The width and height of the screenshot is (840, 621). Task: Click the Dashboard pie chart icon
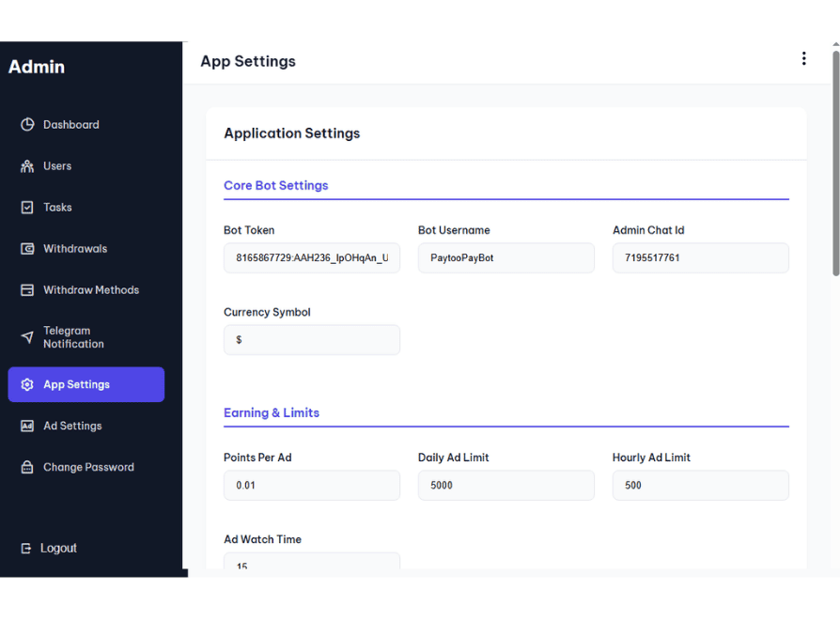(27, 125)
